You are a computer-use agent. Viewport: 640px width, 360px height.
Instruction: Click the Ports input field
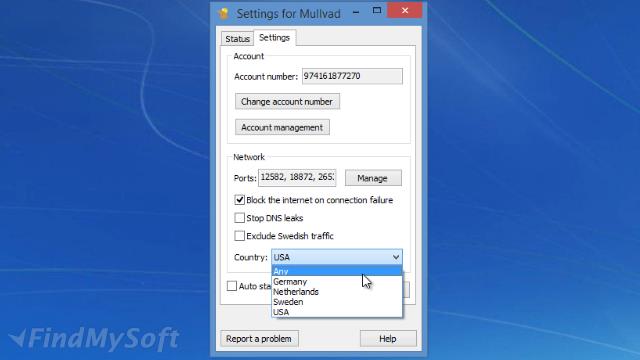[297, 178]
